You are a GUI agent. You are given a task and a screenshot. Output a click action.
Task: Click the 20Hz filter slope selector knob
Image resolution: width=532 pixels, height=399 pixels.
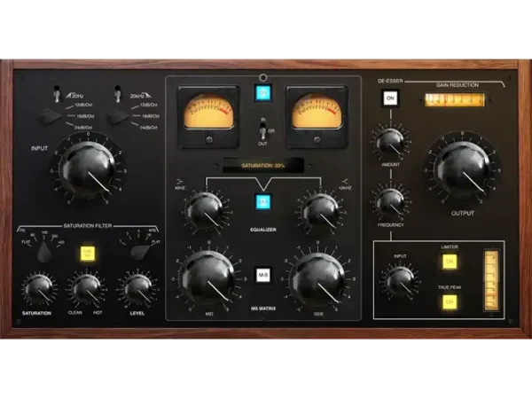click(51, 117)
